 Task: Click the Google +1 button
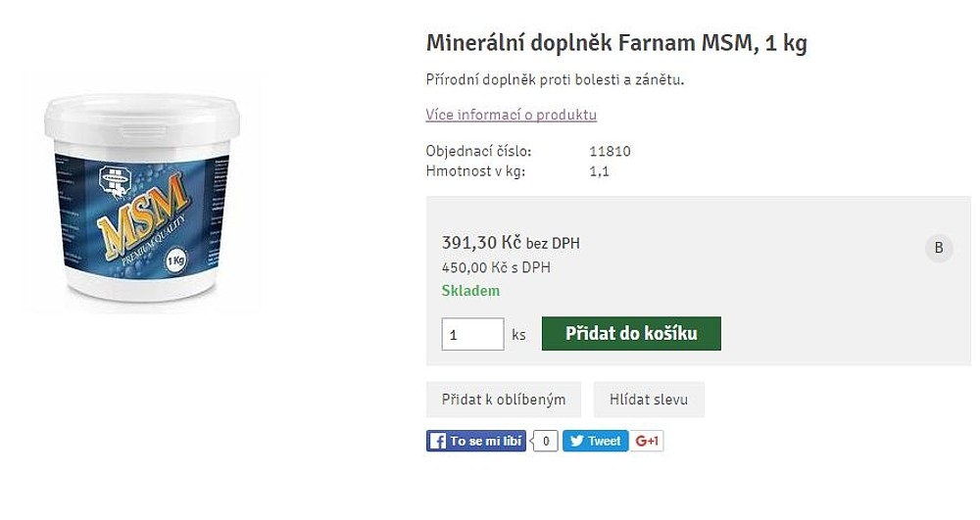pos(647,441)
